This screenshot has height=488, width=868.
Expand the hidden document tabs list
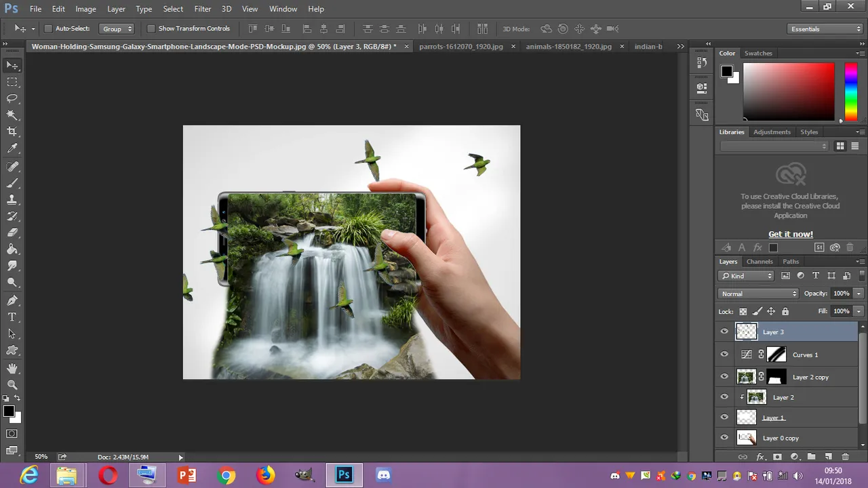tap(680, 46)
